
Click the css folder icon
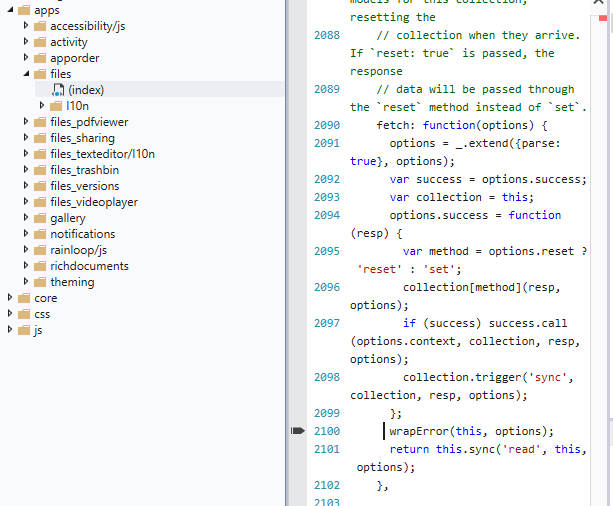click(24, 315)
